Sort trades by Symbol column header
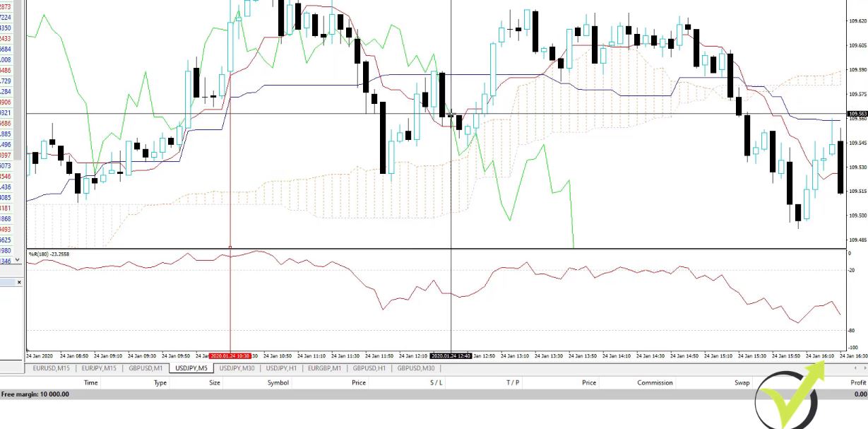The height and width of the screenshot is (429, 868). (x=278, y=382)
